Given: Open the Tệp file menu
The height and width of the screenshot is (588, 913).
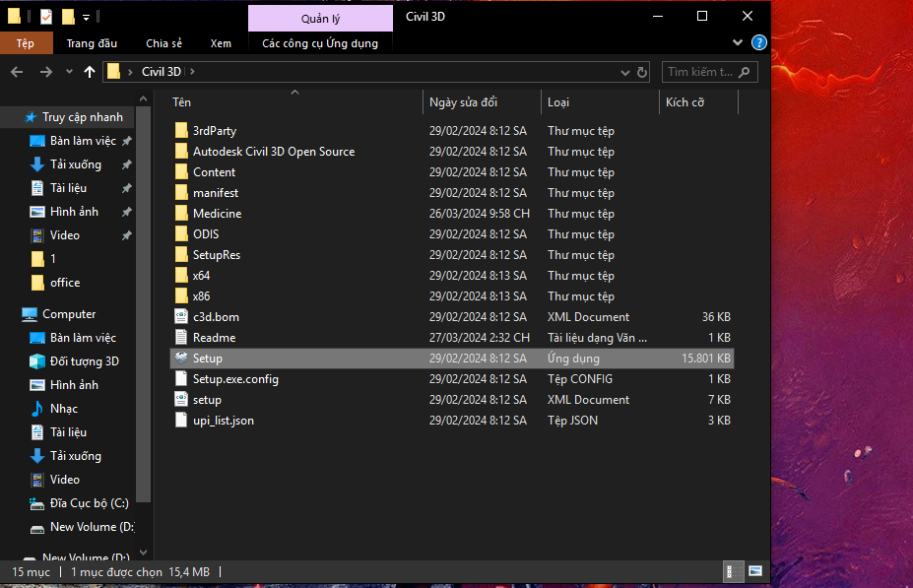Looking at the screenshot, I should tap(26, 43).
